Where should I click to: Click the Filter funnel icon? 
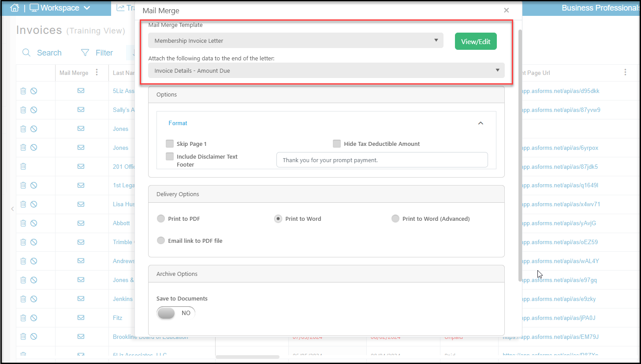coord(85,53)
